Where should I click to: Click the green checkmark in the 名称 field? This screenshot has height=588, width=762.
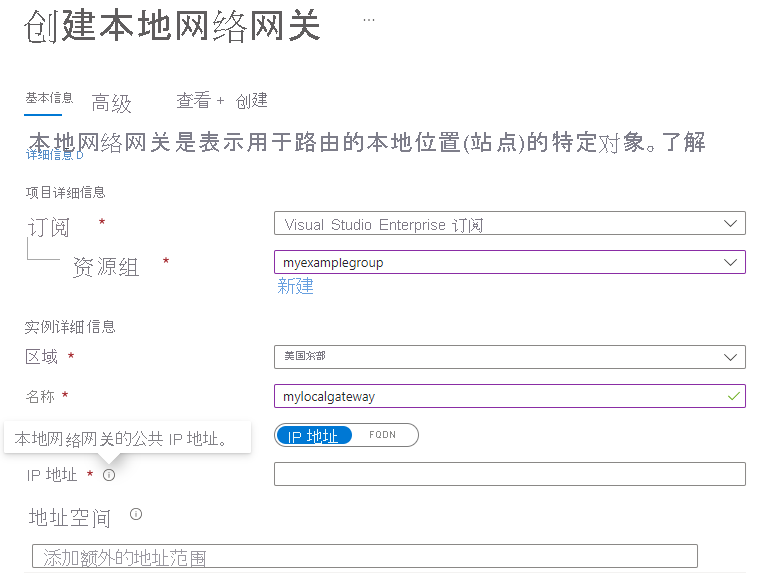pos(734,396)
